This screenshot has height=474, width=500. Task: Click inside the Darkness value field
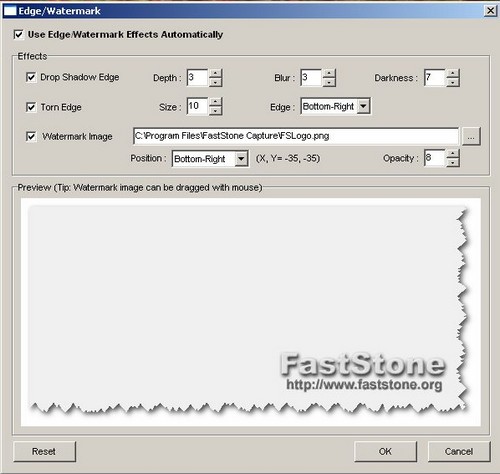(435, 78)
